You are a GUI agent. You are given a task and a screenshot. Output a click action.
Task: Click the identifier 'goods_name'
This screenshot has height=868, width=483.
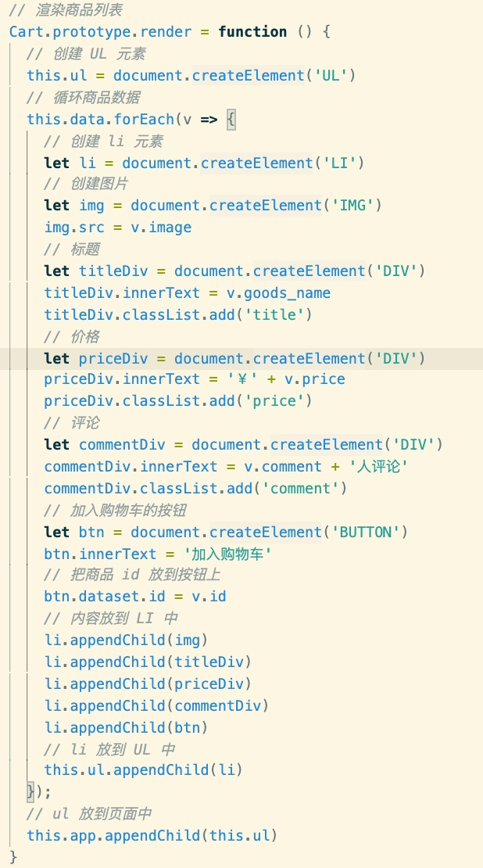[287, 292]
